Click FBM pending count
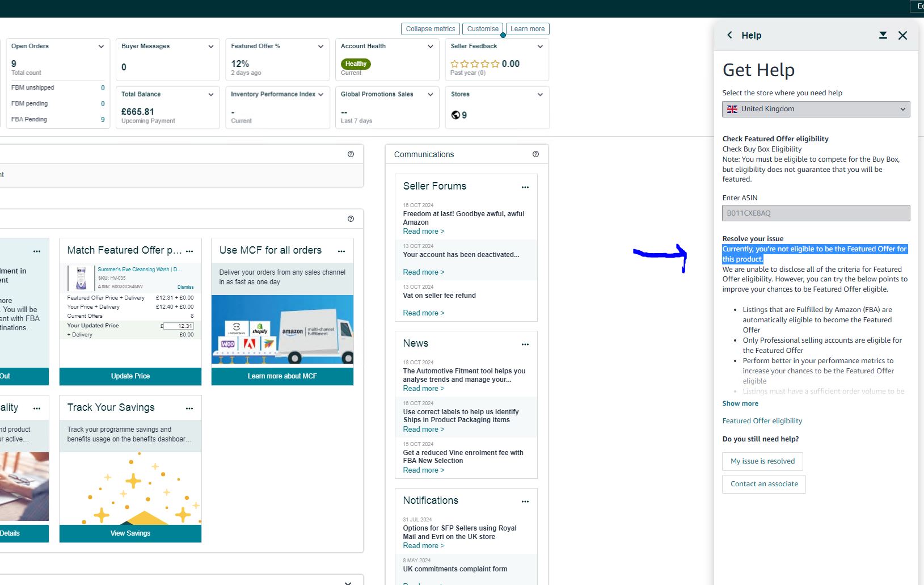Screen dimensions: 924x585 tap(103, 104)
